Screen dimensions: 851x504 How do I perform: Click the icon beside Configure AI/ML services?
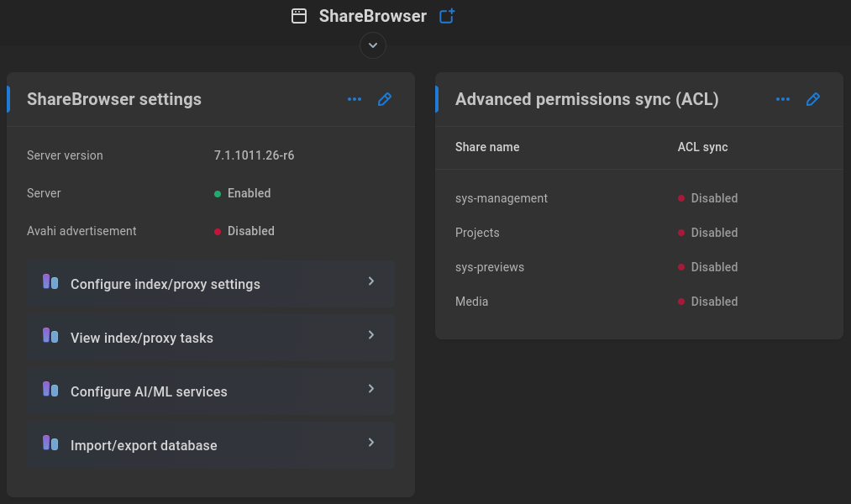click(50, 389)
